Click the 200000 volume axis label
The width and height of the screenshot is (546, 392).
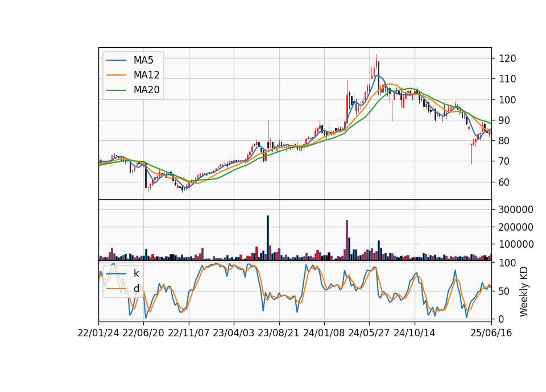pos(516,227)
